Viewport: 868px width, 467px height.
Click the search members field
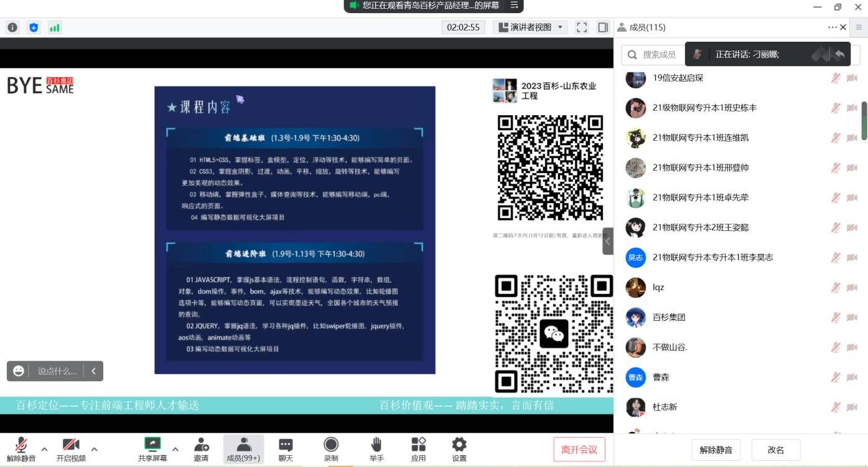tap(653, 55)
